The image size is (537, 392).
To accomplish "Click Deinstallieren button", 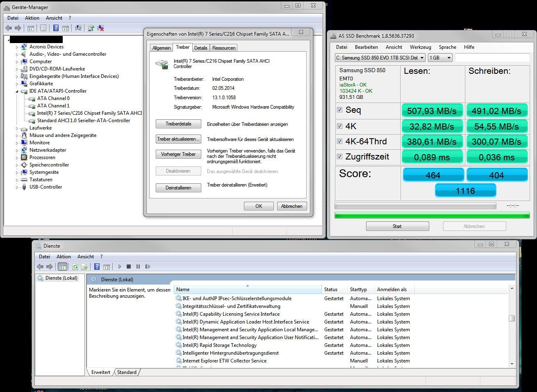I will (x=178, y=188).
